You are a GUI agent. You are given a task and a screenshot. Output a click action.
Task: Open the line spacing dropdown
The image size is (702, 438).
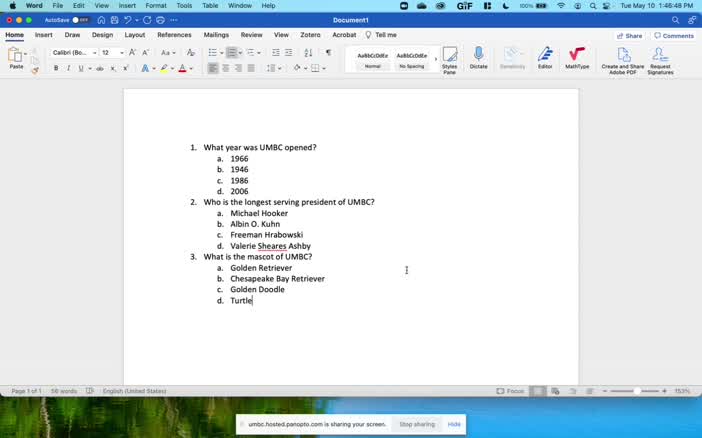(x=274, y=69)
